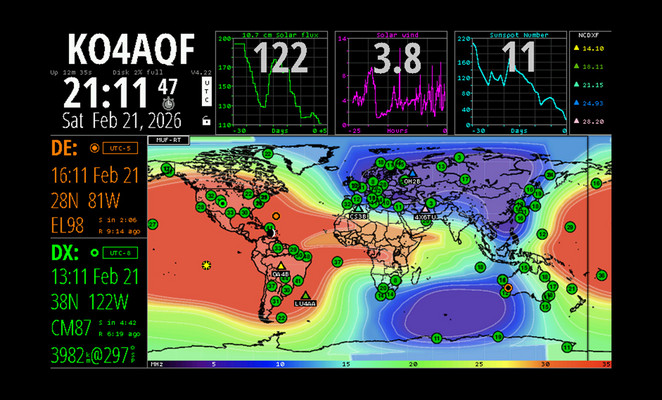Open the DE UTC-5 timezone selector
This screenshot has height=400, width=662.
pyautogui.click(x=119, y=148)
